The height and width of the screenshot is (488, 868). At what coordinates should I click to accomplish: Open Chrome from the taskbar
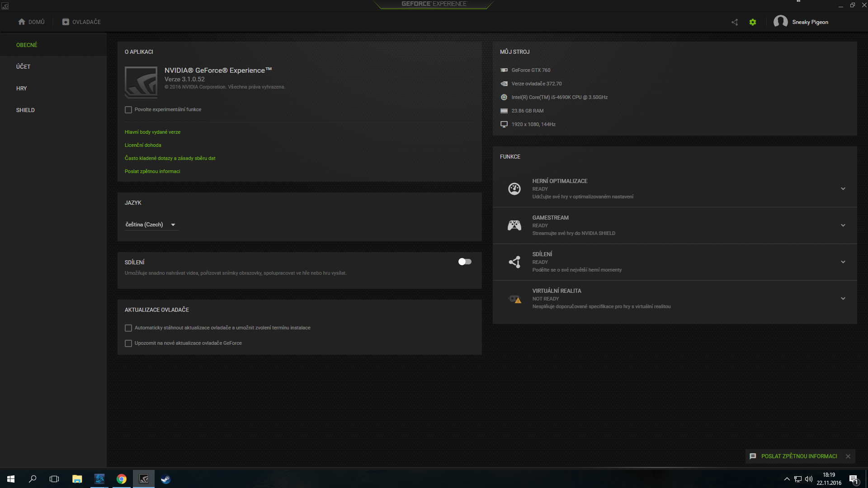tap(121, 479)
